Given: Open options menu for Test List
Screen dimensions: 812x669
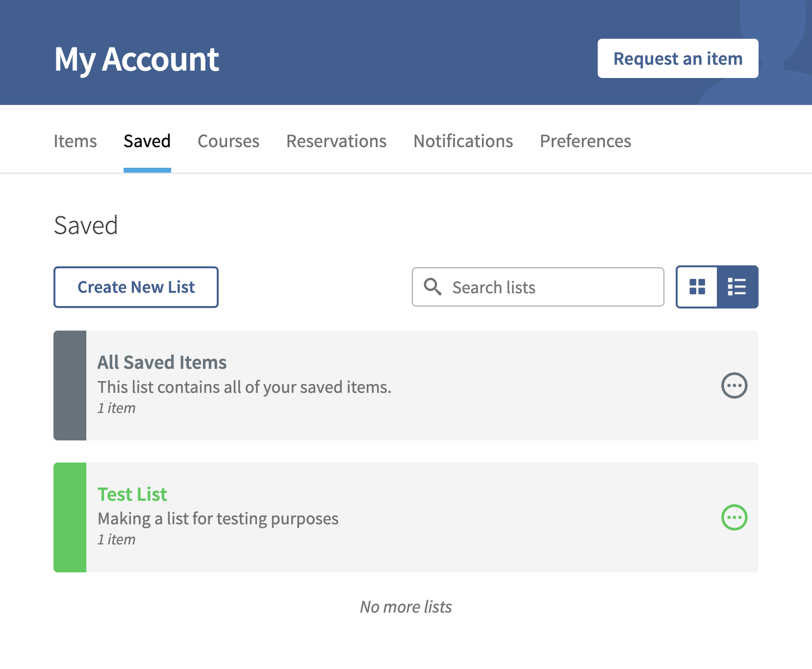Looking at the screenshot, I should pos(734,517).
